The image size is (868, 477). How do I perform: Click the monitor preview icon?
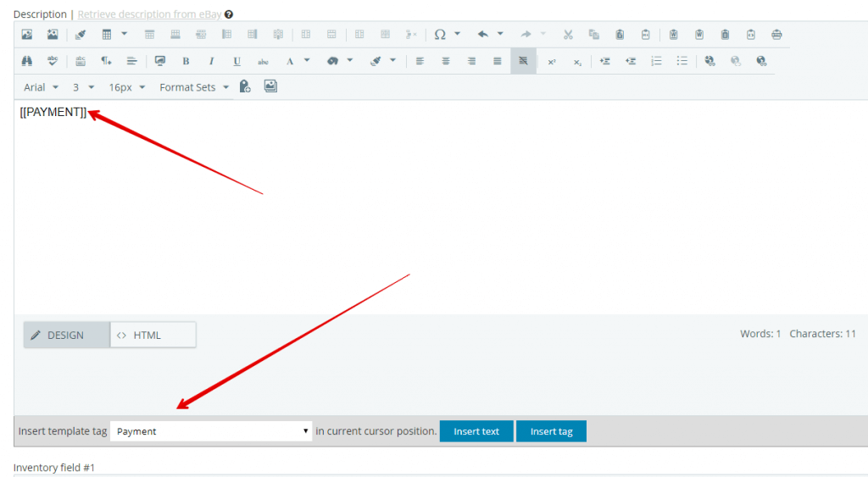coord(160,61)
